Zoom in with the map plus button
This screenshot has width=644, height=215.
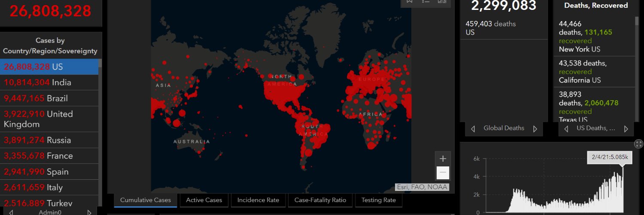pyautogui.click(x=443, y=158)
